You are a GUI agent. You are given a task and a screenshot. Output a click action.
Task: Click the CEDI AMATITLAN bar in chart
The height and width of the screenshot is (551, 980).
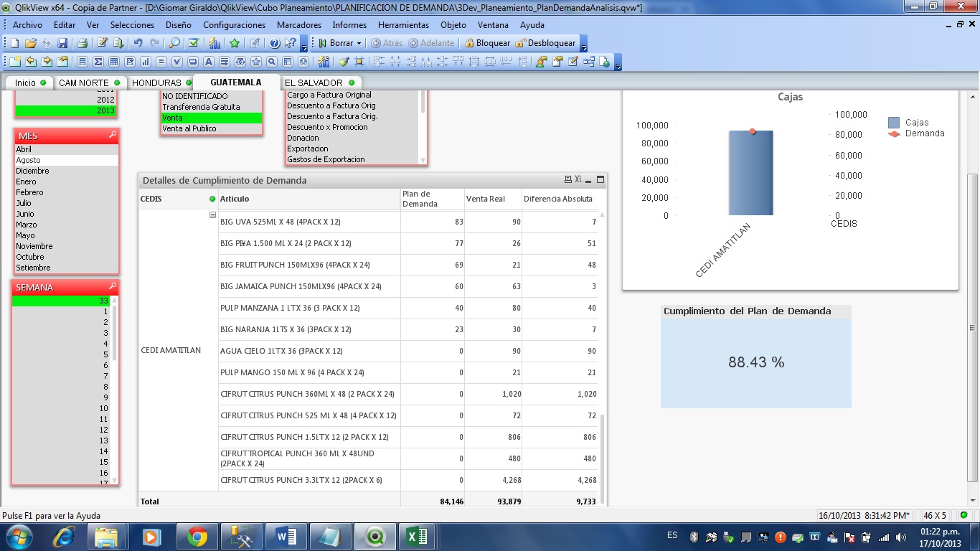(751, 173)
